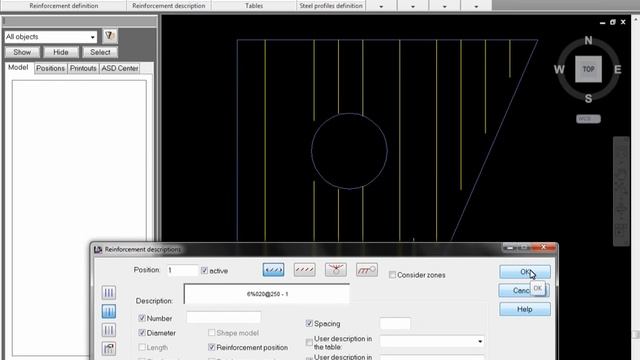This screenshot has width=640, height=360.
Task: Enable the Consider zones checkbox
Action: point(392,275)
